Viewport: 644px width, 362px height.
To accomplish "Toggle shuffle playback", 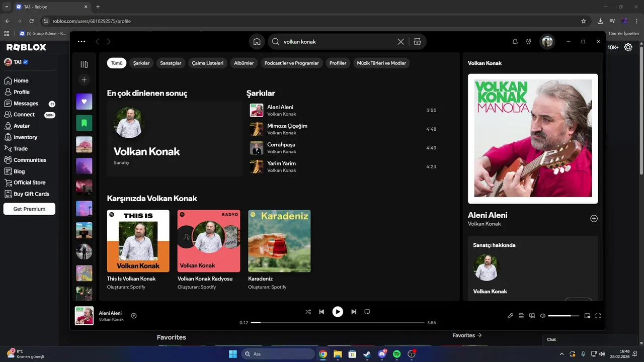I will [308, 312].
